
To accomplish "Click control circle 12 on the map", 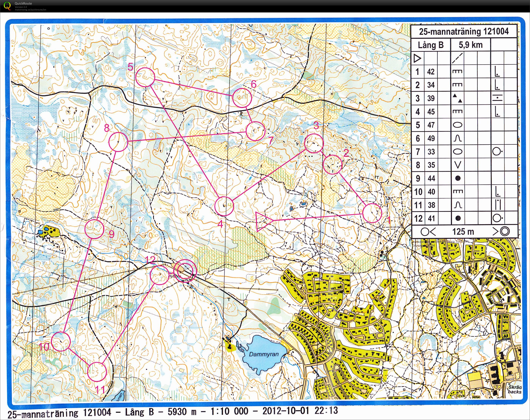I will click(x=160, y=275).
